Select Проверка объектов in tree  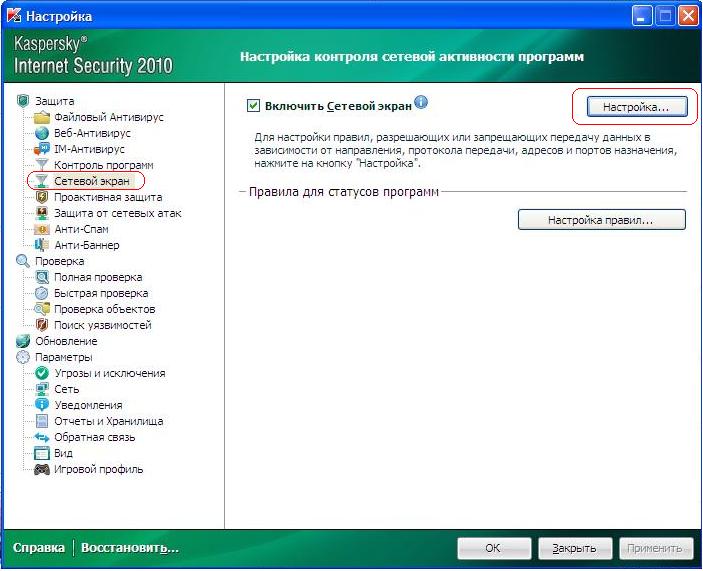(104, 309)
